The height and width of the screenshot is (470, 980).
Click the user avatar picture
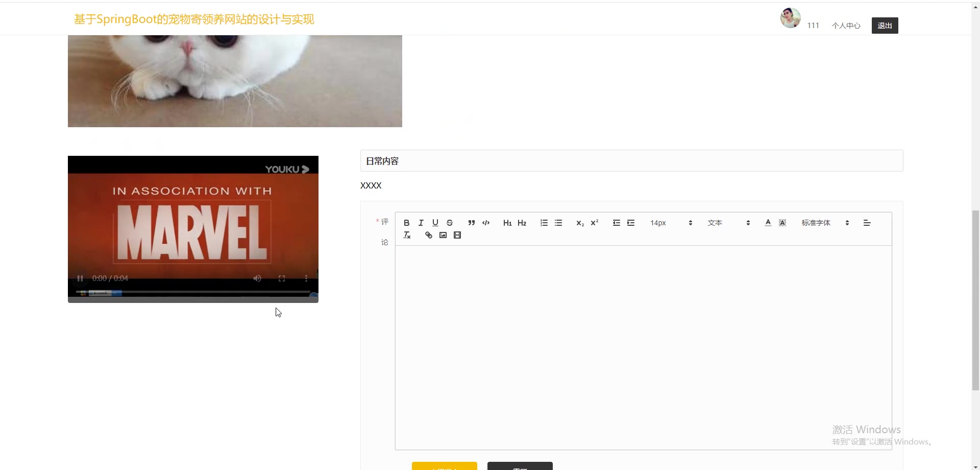pos(790,18)
